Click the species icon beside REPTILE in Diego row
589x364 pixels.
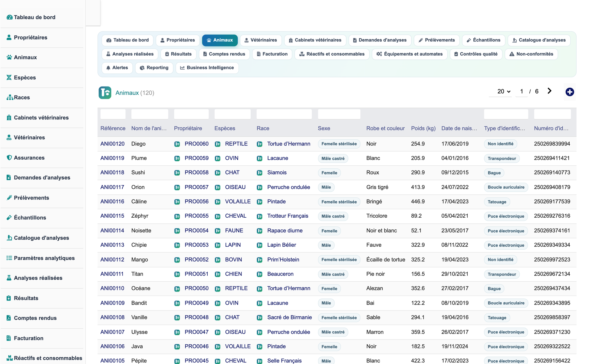tap(218, 144)
